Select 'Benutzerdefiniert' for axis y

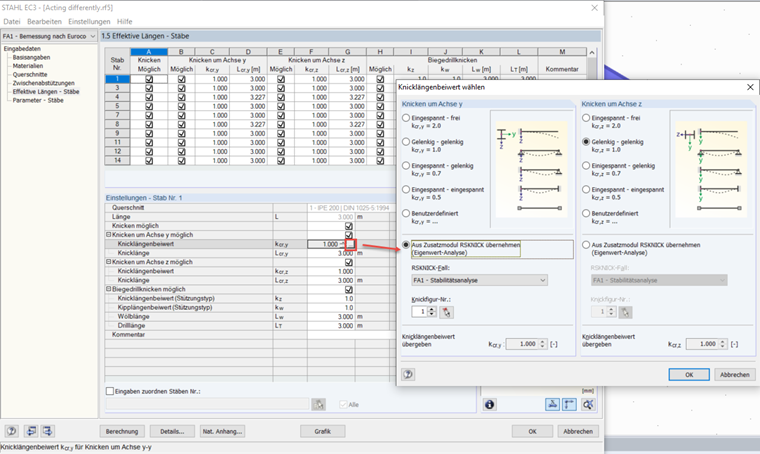[406, 213]
